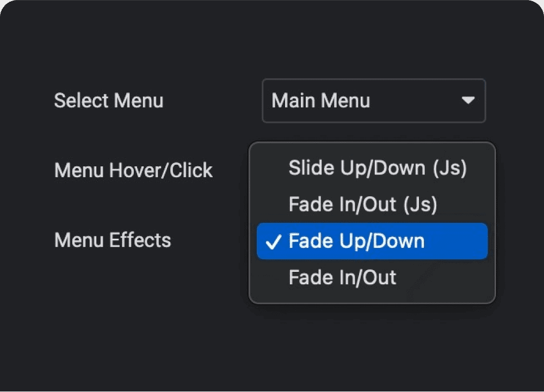Select the last Fade In/Out option
The height and width of the screenshot is (392, 544).
pos(342,278)
